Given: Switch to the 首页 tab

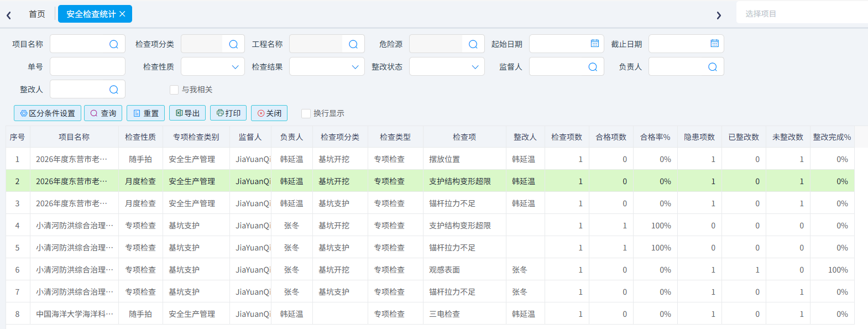Looking at the screenshot, I should coord(37,14).
